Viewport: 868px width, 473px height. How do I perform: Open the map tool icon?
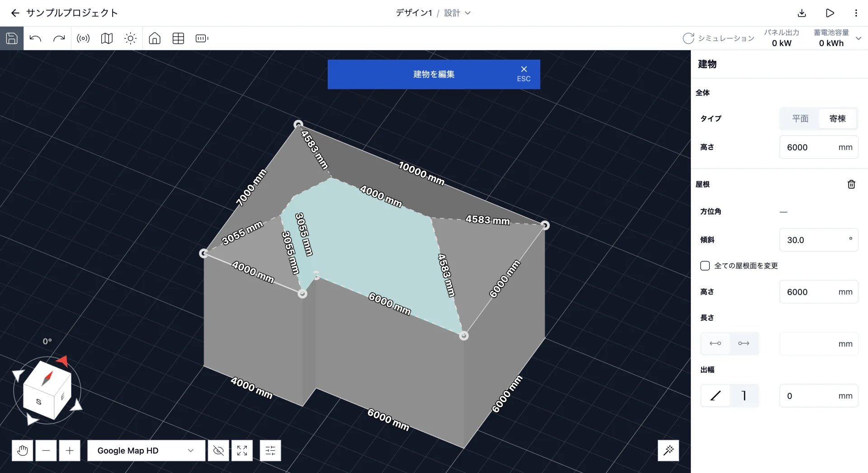coord(107,38)
